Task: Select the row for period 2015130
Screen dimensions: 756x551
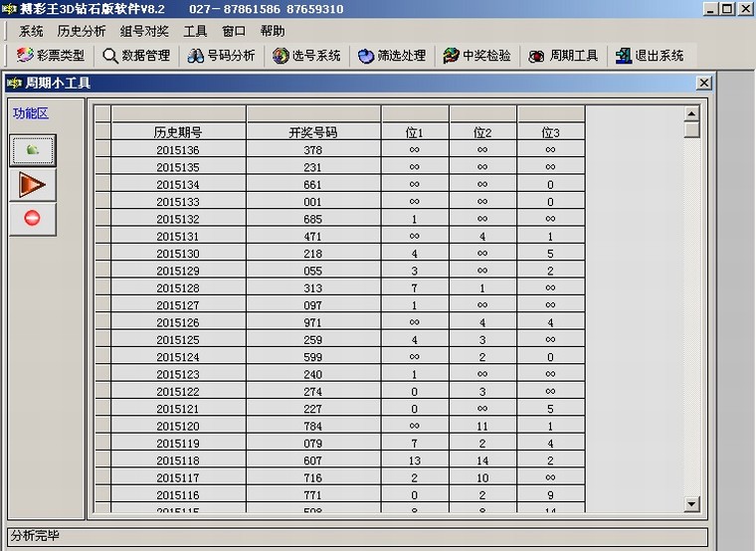Action: [x=178, y=254]
